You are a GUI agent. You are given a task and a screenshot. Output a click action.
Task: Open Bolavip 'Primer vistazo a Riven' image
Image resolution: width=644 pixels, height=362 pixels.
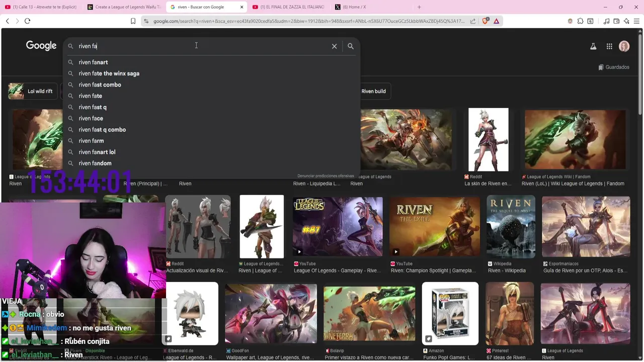click(369, 314)
